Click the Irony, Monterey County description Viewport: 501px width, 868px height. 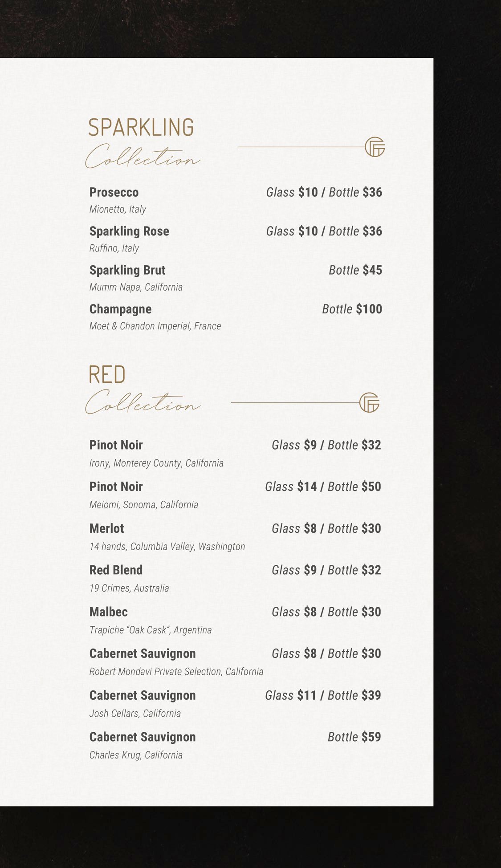156,463
